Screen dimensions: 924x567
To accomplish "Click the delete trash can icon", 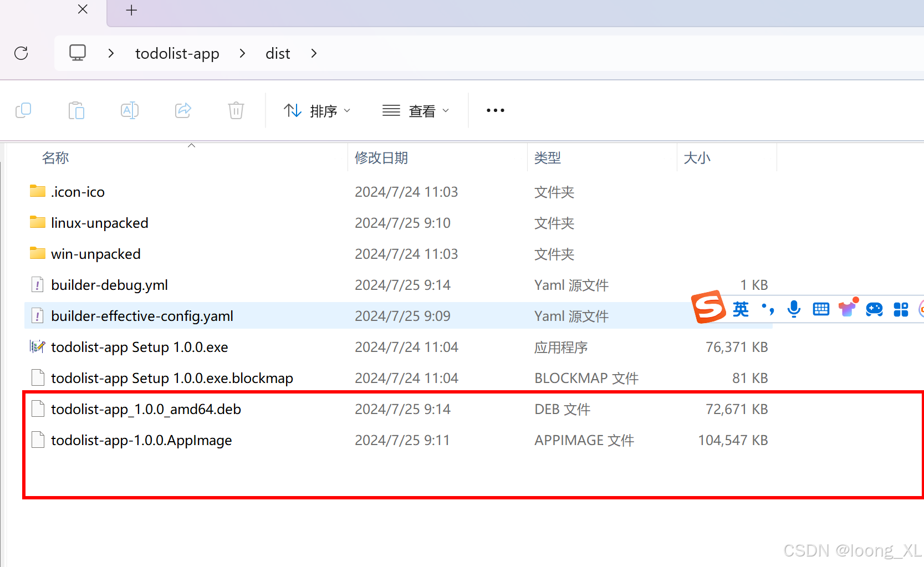I will pyautogui.click(x=236, y=110).
